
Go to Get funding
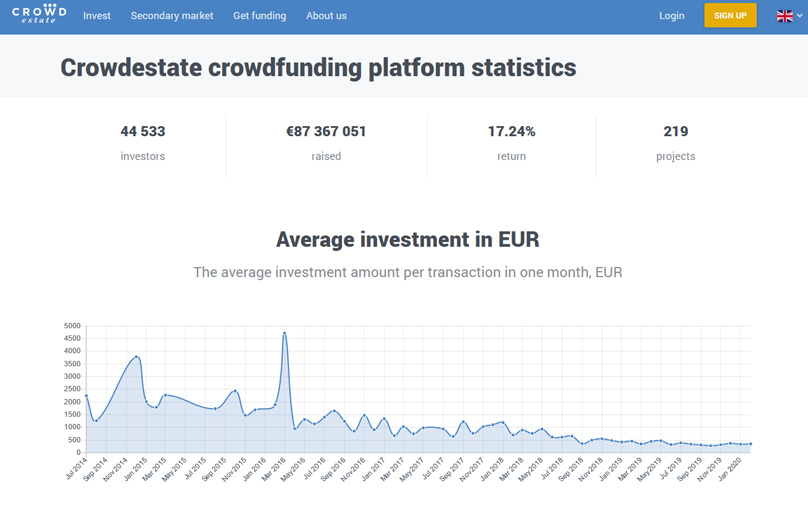(259, 15)
